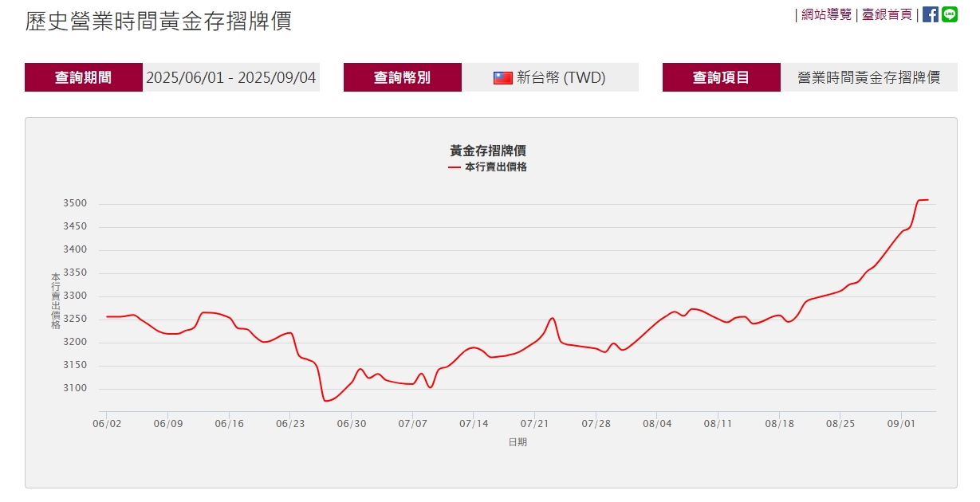Click the red line marker in the legend
Image resolution: width=980 pixels, height=502 pixels.
455,167
